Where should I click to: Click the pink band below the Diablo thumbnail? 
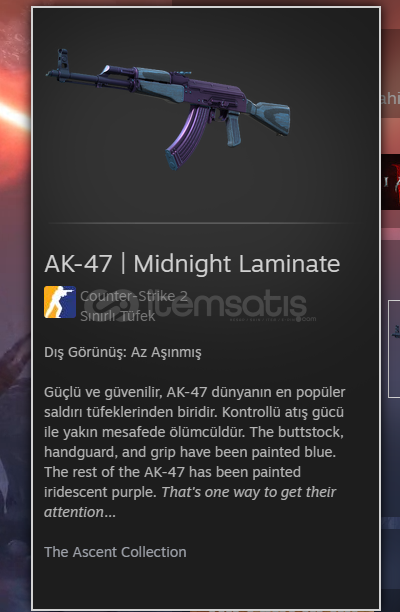[x=391, y=234]
